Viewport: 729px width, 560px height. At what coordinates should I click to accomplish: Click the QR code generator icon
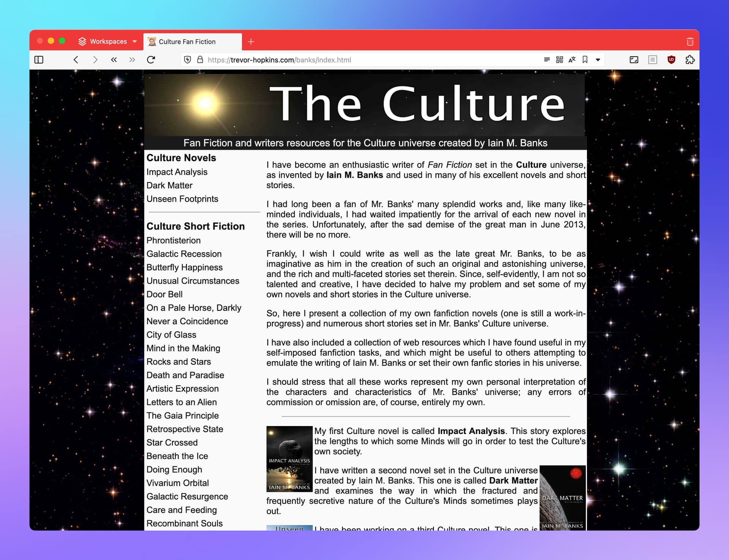(559, 60)
